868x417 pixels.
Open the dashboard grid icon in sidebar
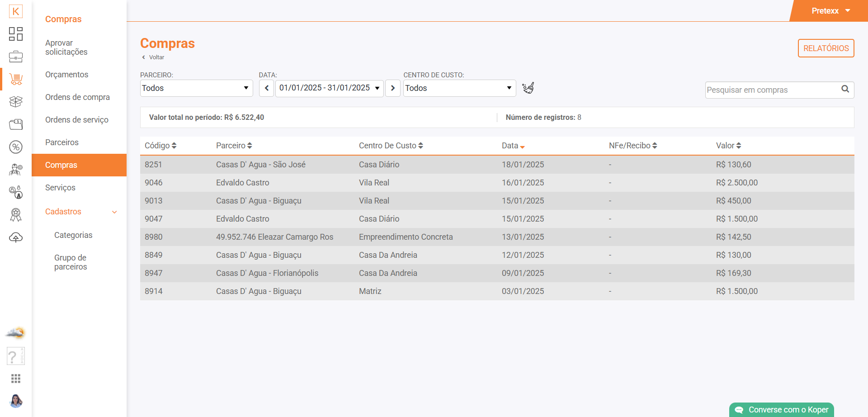(16, 34)
